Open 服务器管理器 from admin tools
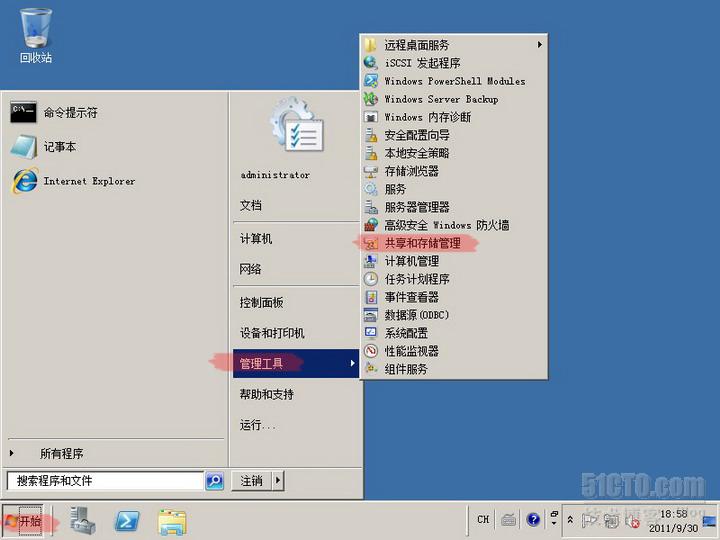Viewport: 720px width, 540px height. coord(454,207)
